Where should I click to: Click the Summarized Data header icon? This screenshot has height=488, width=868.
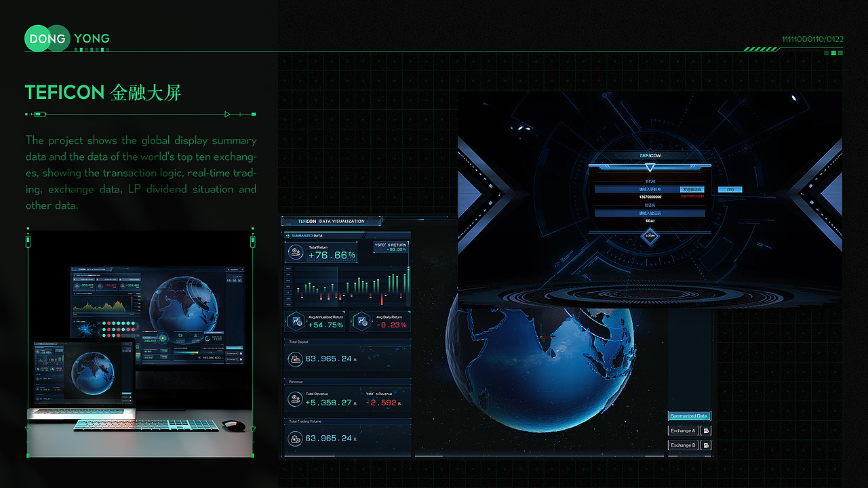288,235
